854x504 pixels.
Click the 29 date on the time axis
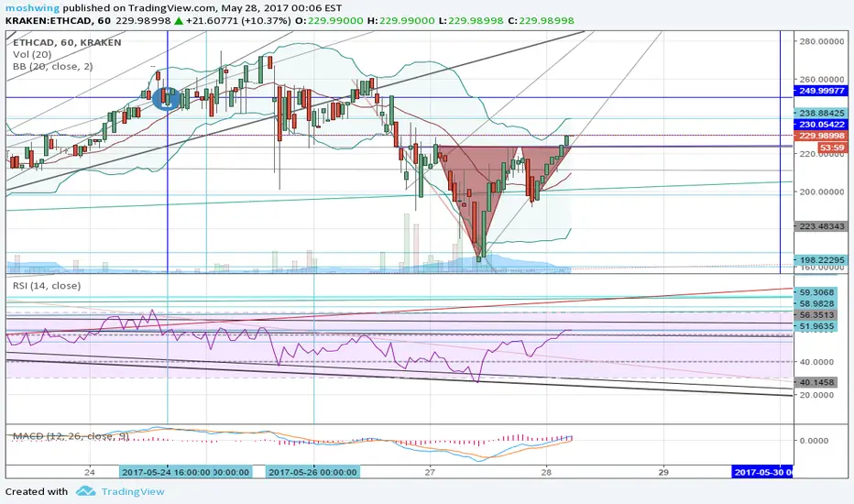point(662,473)
